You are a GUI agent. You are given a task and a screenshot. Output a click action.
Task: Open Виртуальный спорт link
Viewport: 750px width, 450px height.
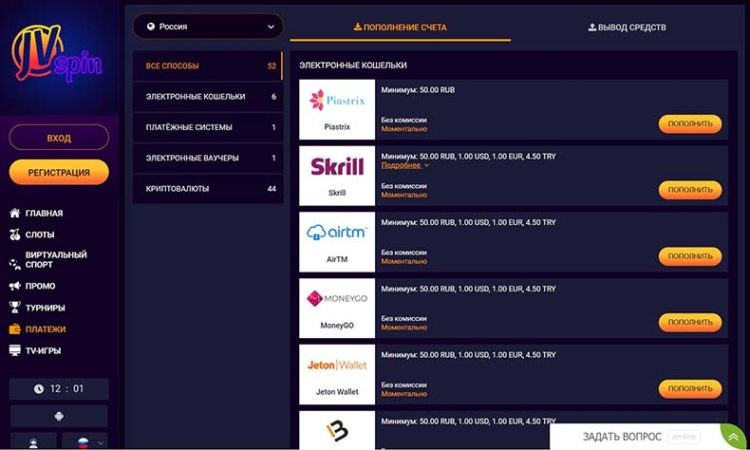pyautogui.click(x=56, y=260)
